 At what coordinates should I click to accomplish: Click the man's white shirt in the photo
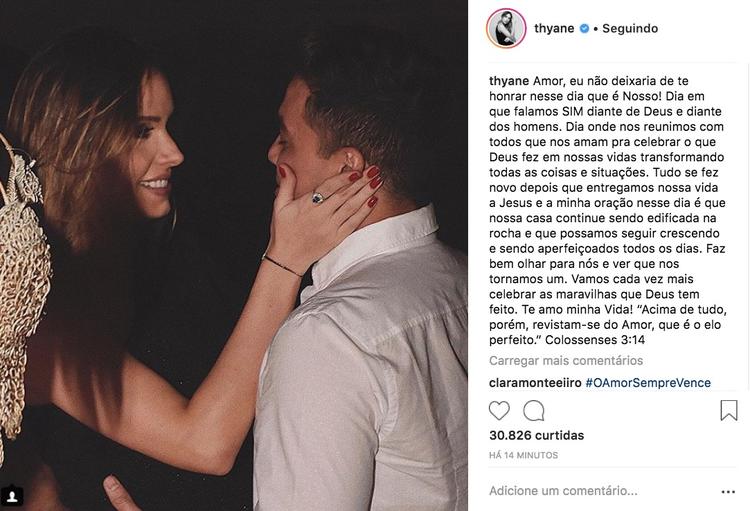tap(361, 367)
